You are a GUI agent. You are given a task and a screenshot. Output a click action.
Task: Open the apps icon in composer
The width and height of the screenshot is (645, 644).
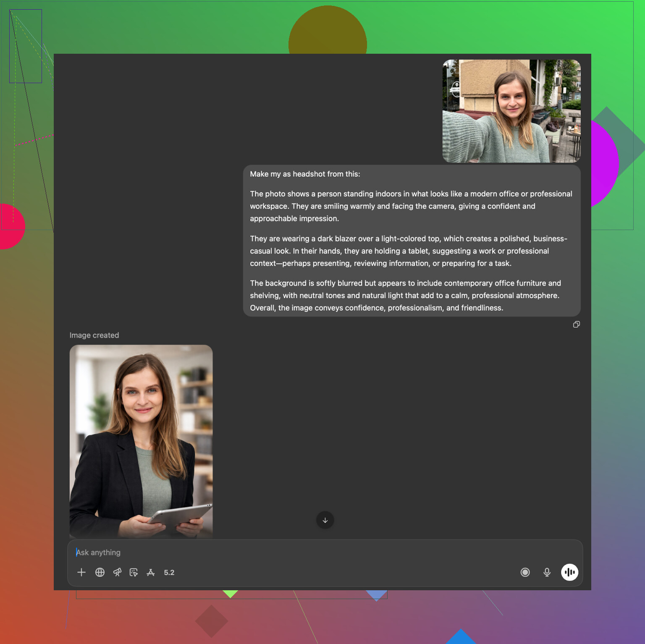151,572
